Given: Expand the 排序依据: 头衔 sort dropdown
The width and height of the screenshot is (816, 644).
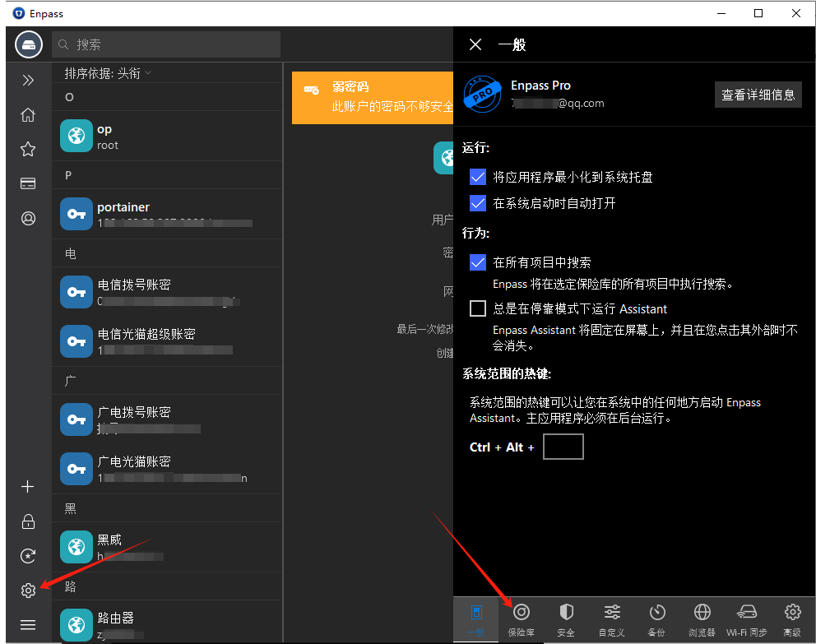Looking at the screenshot, I should (x=109, y=73).
